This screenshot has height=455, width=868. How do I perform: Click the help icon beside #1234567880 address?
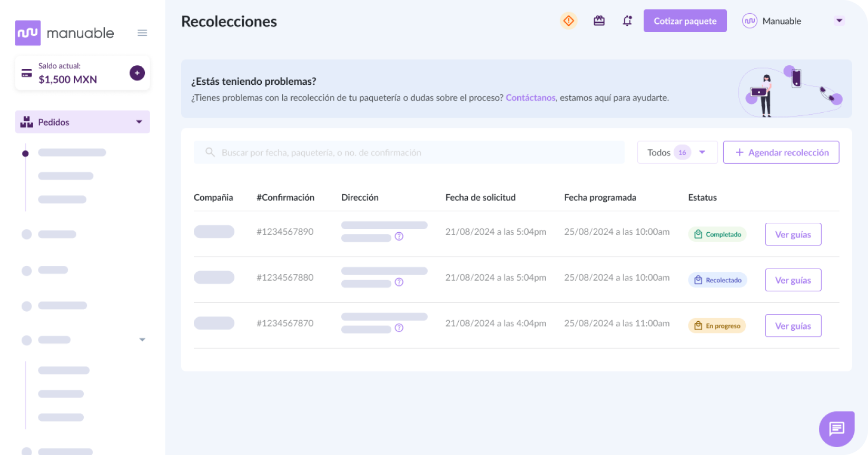[x=399, y=282]
